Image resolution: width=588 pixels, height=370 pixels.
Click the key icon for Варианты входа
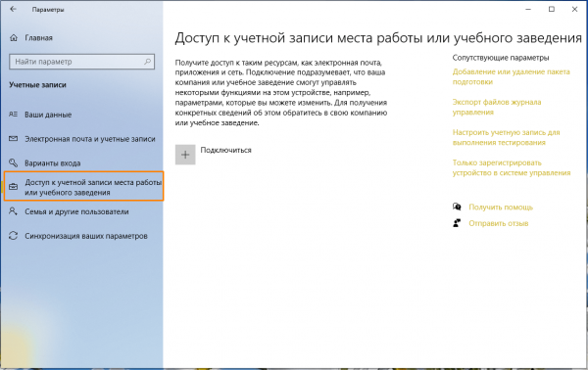[13, 162]
